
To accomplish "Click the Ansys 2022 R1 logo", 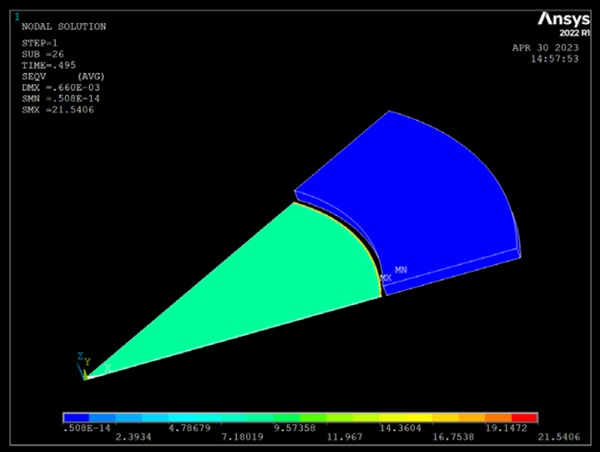I will [x=564, y=24].
